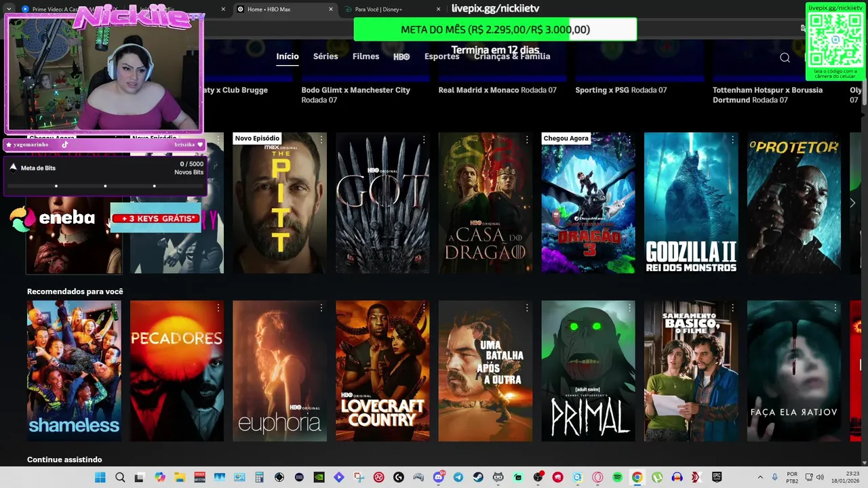Image resolution: width=868 pixels, height=488 pixels.
Task: Open Spotify from the taskbar
Action: coord(617,477)
